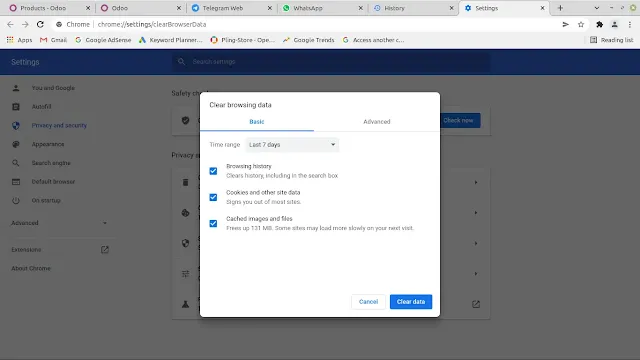This screenshot has height=360, width=640.
Task: Open Autofill settings section
Action: point(41,107)
